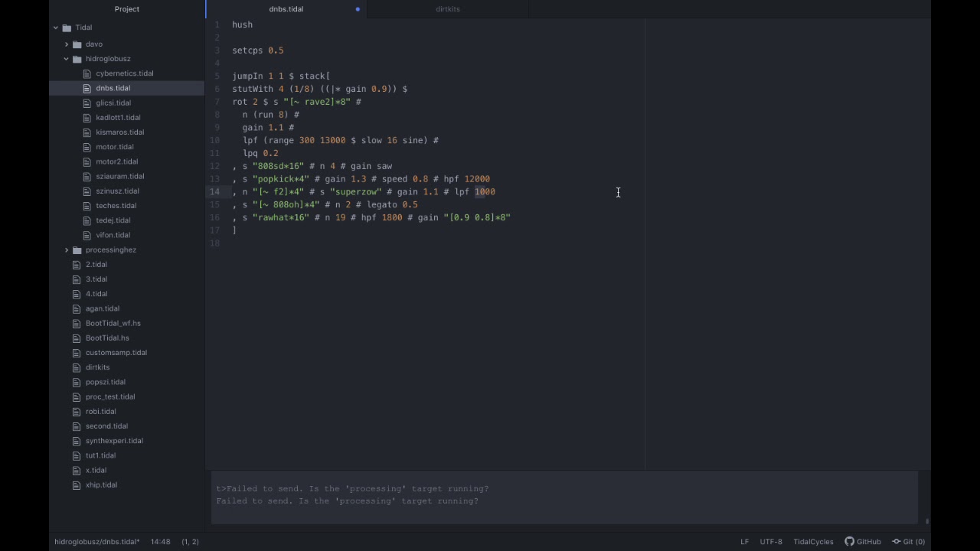Click the cursor position 14:48 indicator
980x551 pixels.
click(x=161, y=542)
